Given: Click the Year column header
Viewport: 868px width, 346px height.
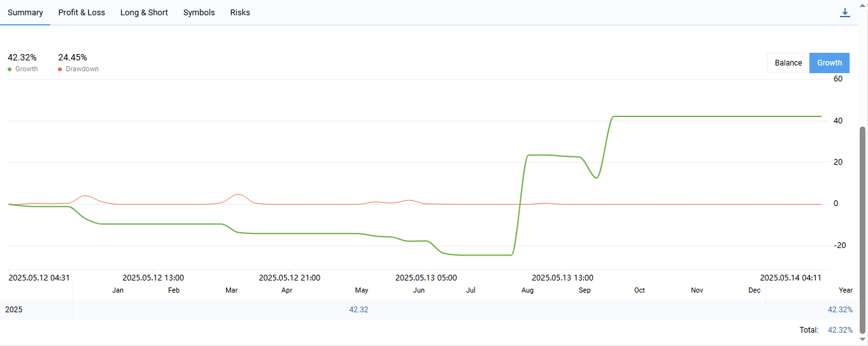Looking at the screenshot, I should pos(846,290).
